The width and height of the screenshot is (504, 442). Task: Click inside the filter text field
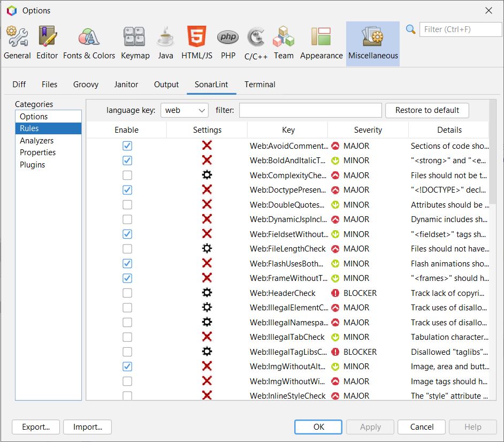310,110
